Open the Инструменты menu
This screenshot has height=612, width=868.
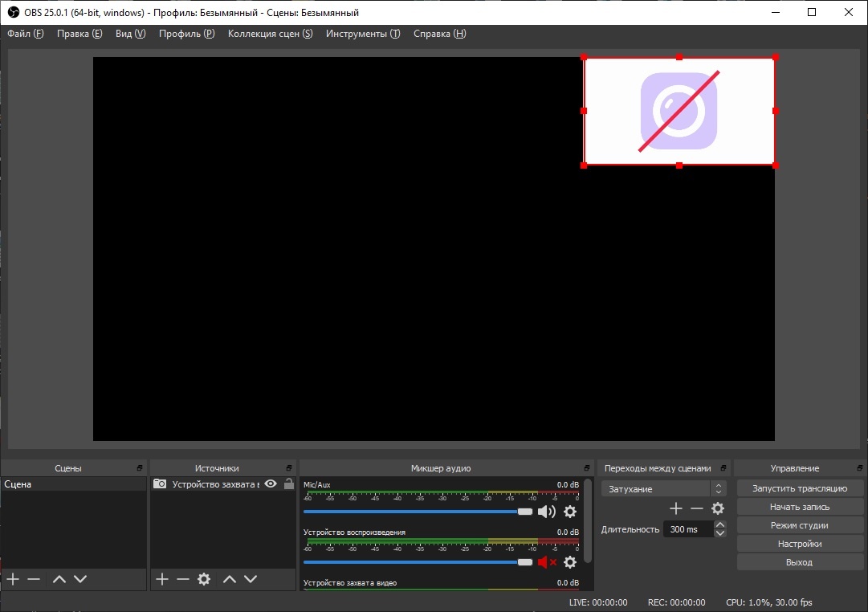click(363, 34)
